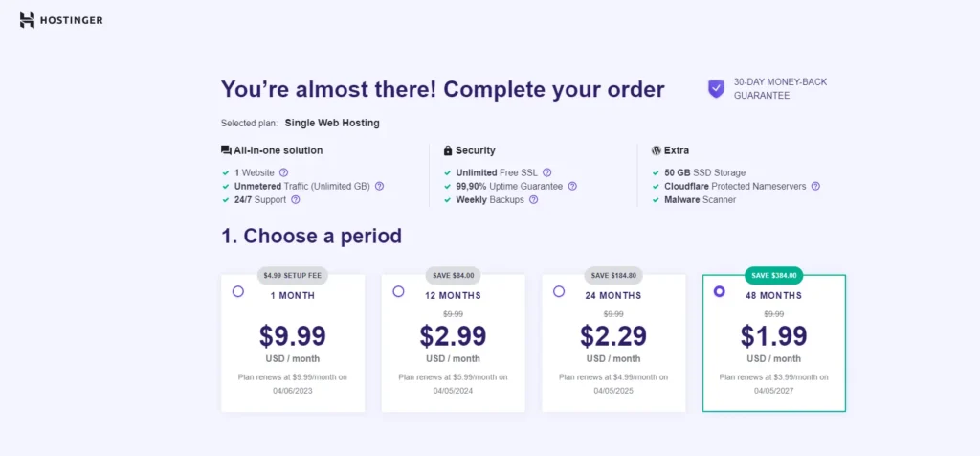The width and height of the screenshot is (980, 456).
Task: Click the HOSTINGER brand name text
Action: tap(71, 21)
